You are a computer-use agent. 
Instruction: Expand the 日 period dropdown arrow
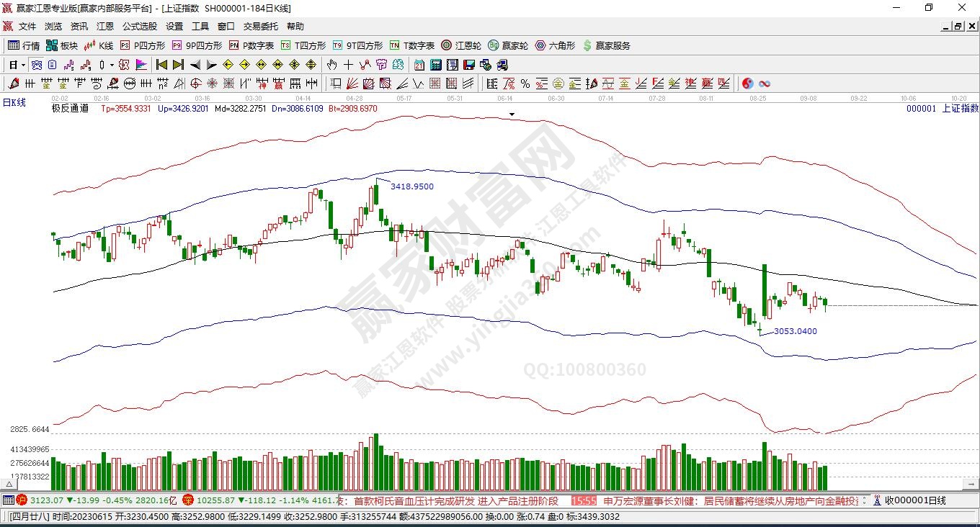pos(23,65)
